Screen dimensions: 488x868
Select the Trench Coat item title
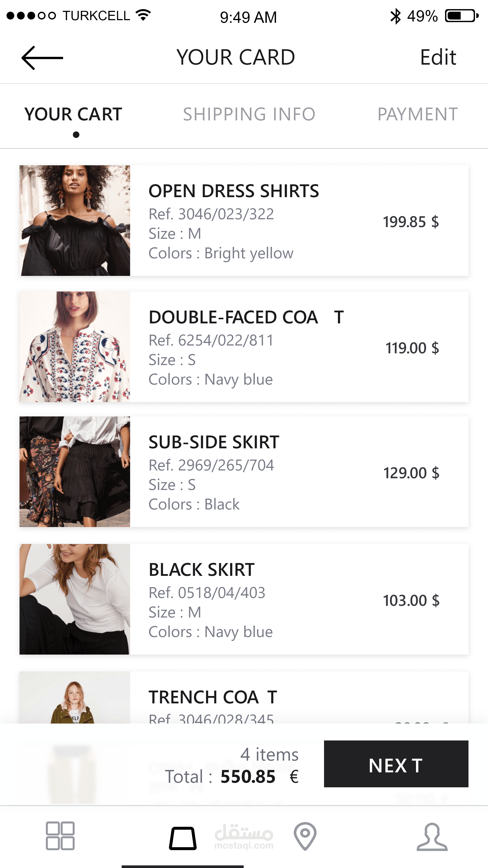coord(213,697)
